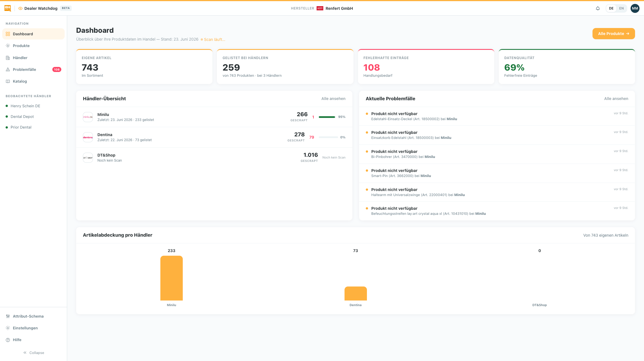
Task: Click the Dentina dealer logo
Action: click(88, 137)
